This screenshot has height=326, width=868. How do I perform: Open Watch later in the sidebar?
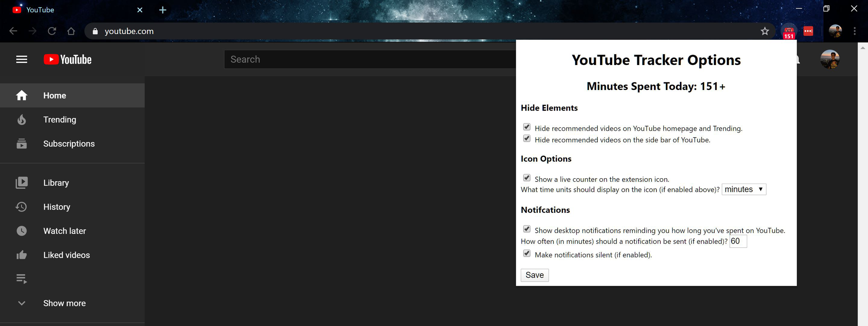pyautogui.click(x=72, y=231)
